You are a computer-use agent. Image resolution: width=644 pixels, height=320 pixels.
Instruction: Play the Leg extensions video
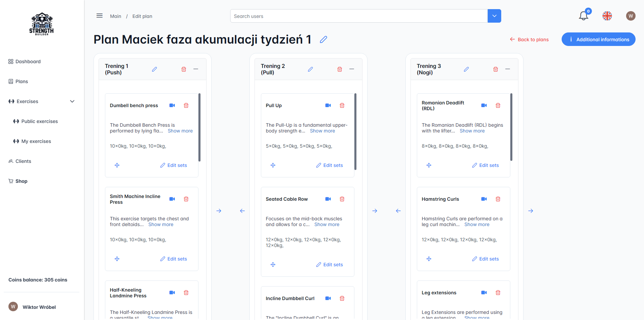coord(484,293)
